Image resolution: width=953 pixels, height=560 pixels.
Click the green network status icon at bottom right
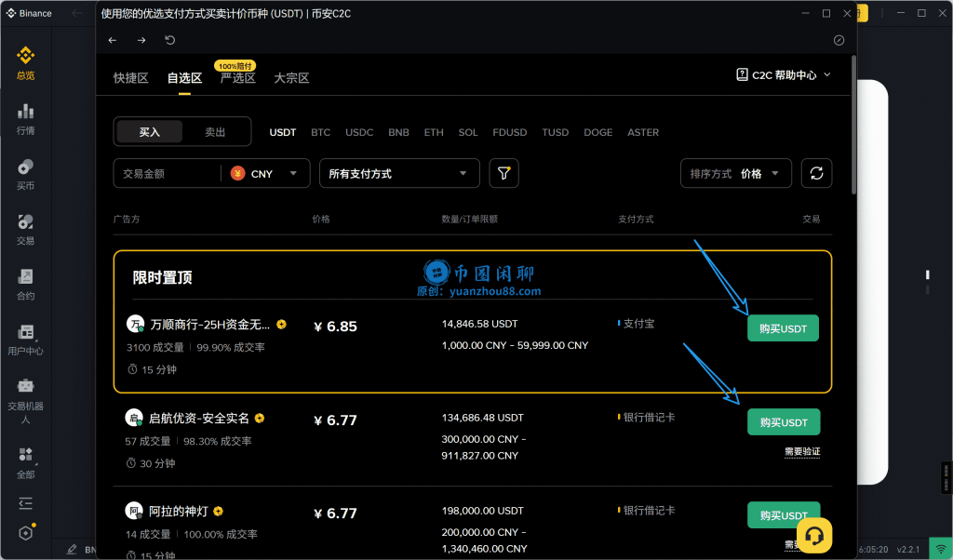point(940,549)
